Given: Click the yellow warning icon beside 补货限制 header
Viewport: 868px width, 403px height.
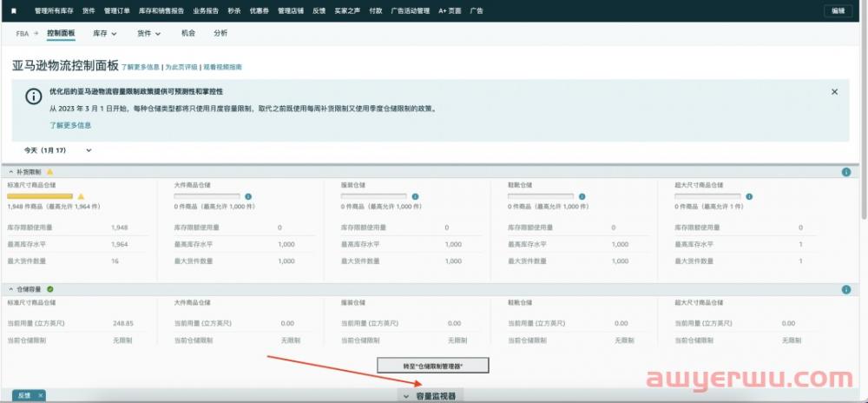Looking at the screenshot, I should 49,172.
